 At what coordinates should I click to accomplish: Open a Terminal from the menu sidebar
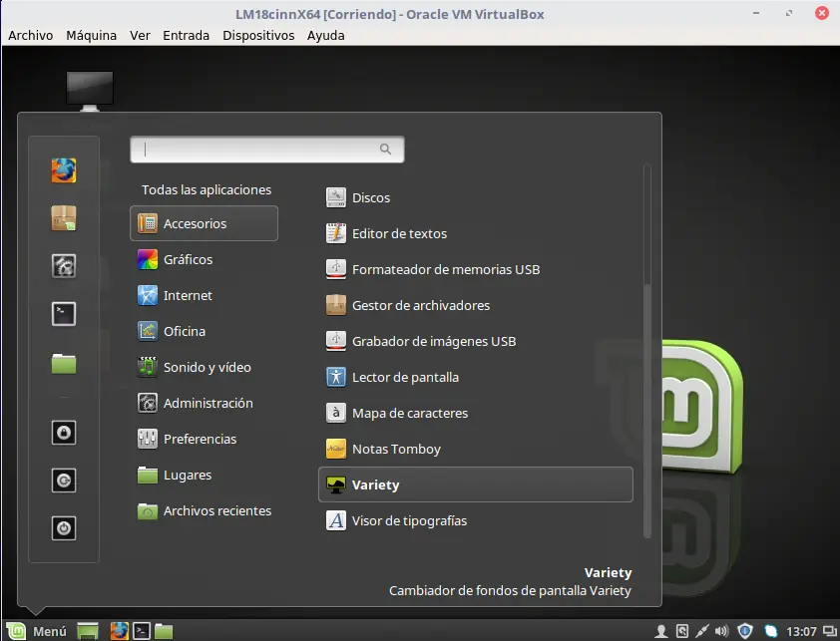click(64, 313)
